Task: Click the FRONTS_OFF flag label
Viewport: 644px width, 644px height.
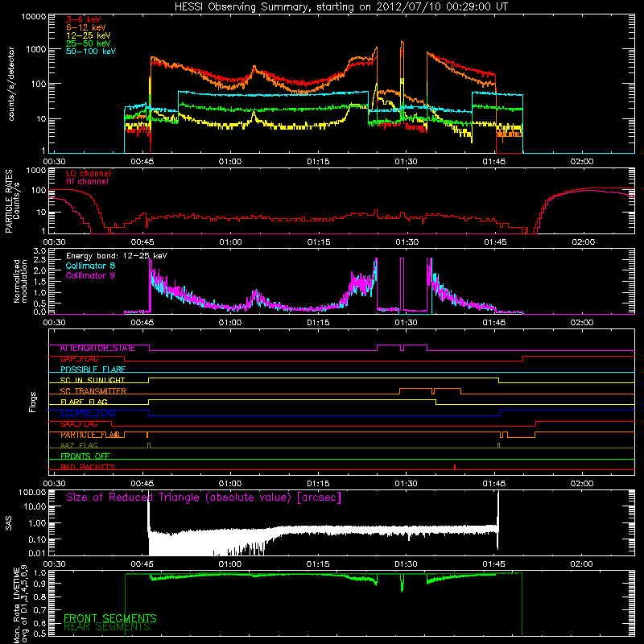Action: pos(85,456)
